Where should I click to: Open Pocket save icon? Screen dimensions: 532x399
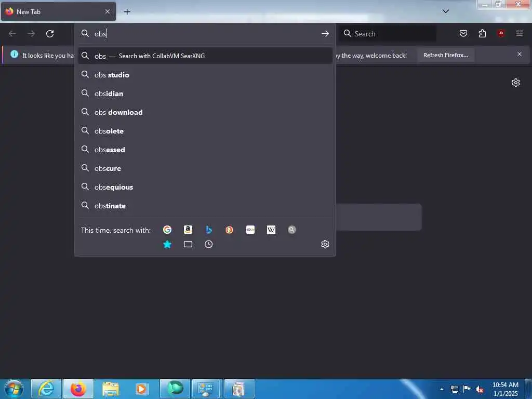click(x=463, y=33)
